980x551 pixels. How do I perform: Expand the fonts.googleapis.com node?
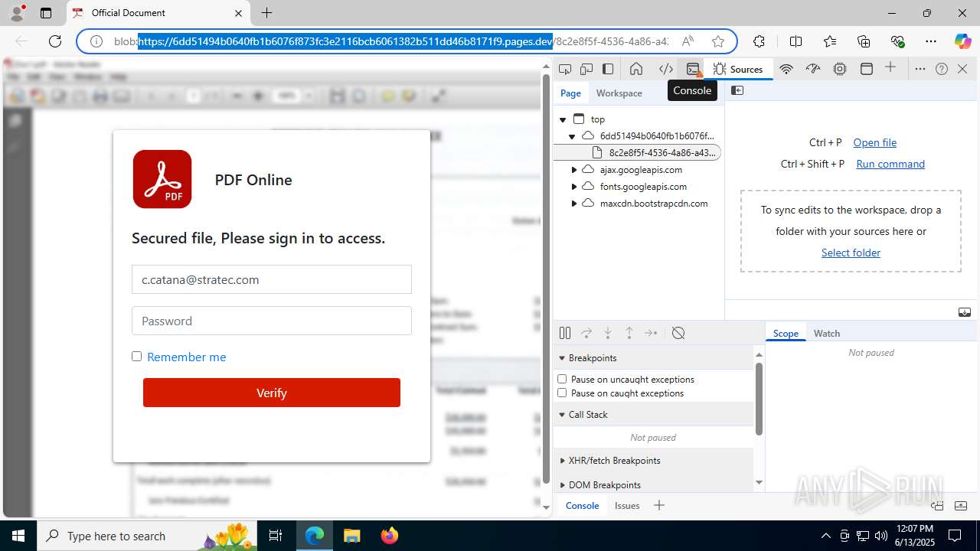coord(574,187)
